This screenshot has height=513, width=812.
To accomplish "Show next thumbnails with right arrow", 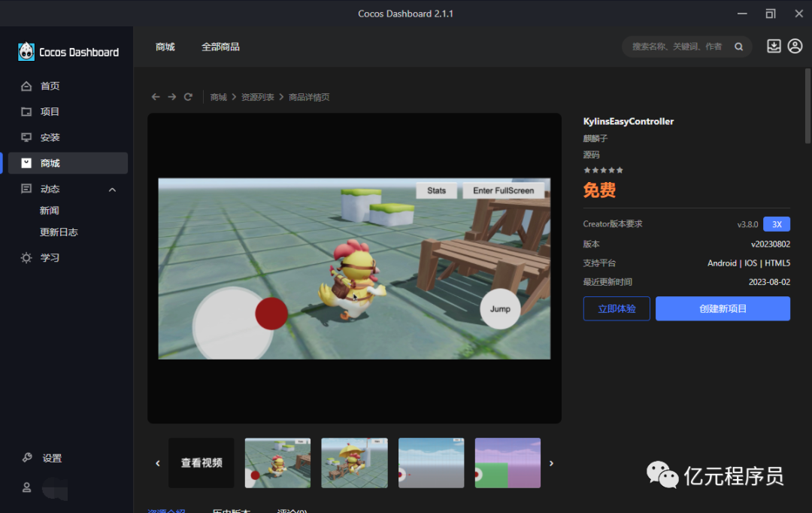I will click(x=551, y=463).
